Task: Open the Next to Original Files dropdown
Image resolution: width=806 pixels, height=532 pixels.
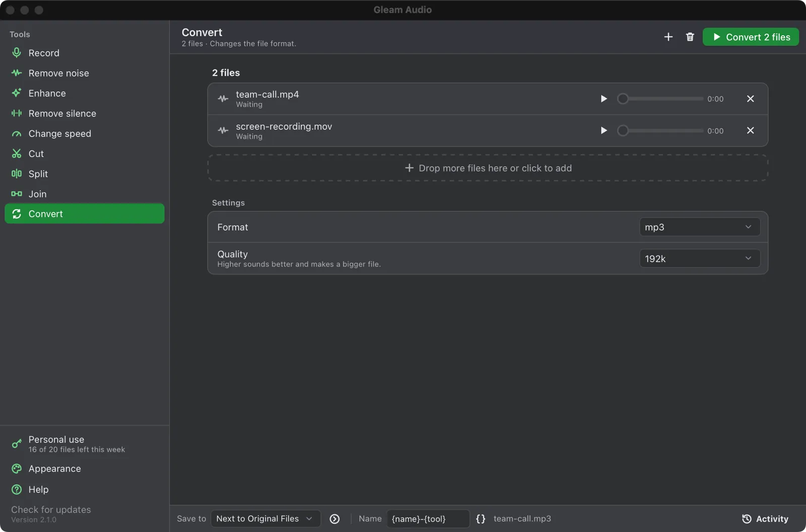Action: point(265,518)
